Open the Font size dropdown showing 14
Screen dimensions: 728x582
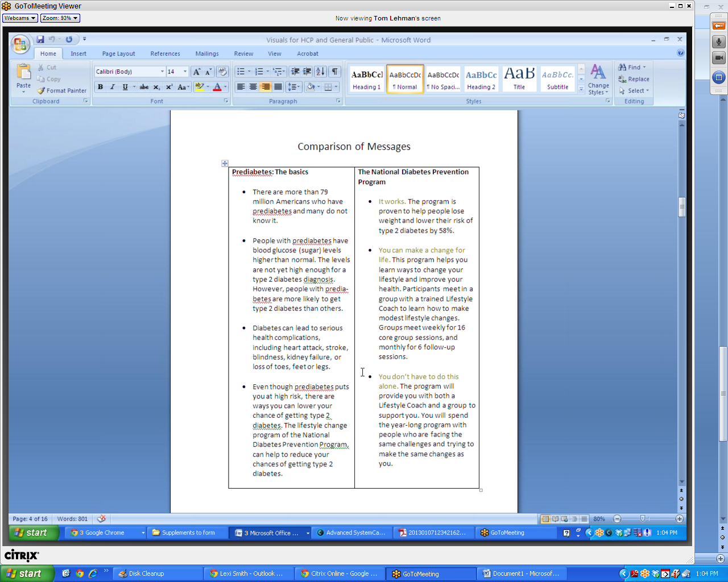[x=185, y=72]
